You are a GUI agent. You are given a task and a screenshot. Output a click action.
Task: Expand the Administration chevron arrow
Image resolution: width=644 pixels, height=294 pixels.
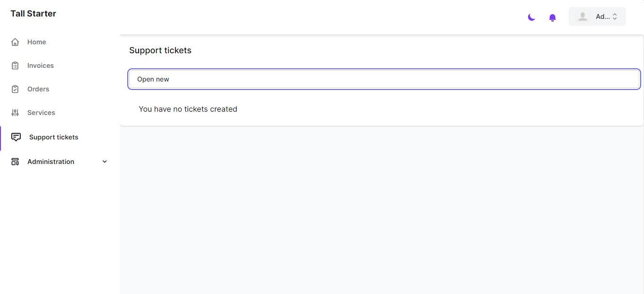pyautogui.click(x=105, y=162)
